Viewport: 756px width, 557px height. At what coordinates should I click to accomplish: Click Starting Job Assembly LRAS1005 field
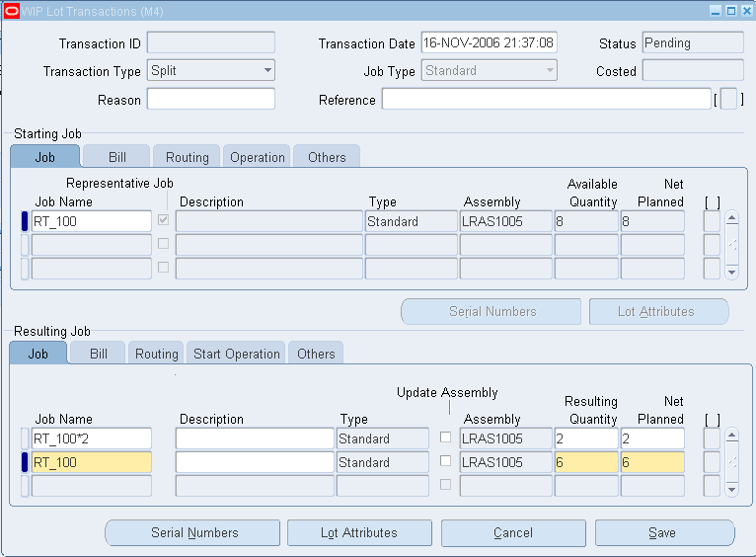coord(505,221)
